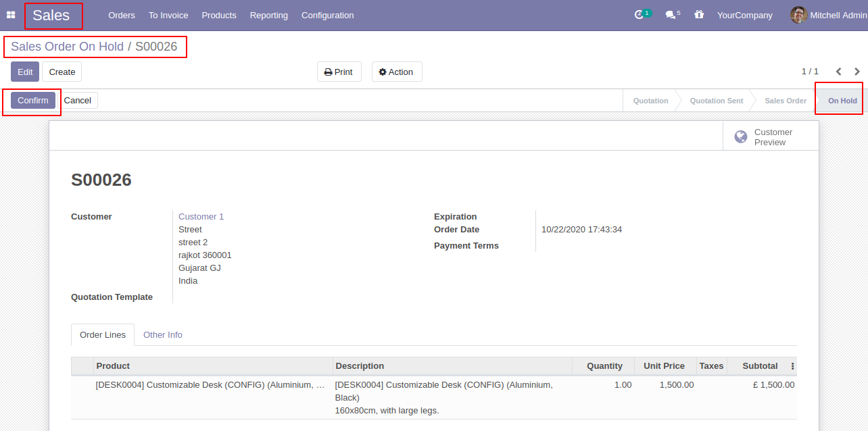The image size is (868, 431).
Task: Confirm the sales order
Action: tap(33, 100)
